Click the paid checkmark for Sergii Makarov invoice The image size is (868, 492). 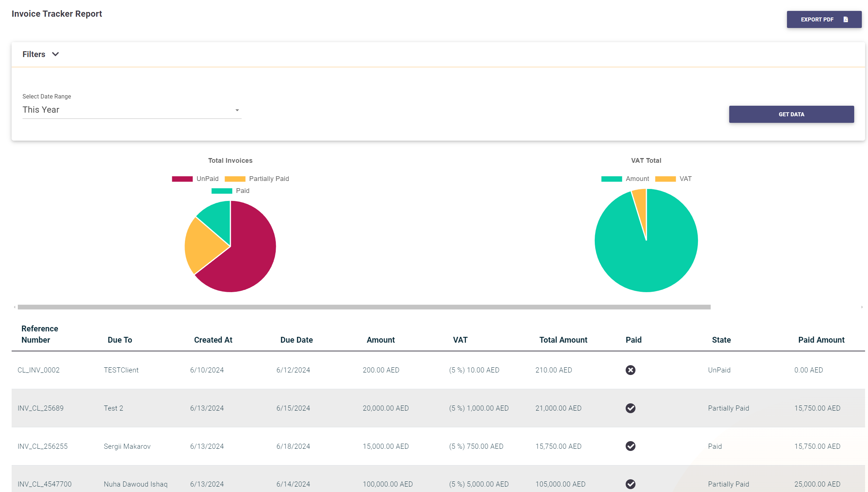pyautogui.click(x=630, y=446)
